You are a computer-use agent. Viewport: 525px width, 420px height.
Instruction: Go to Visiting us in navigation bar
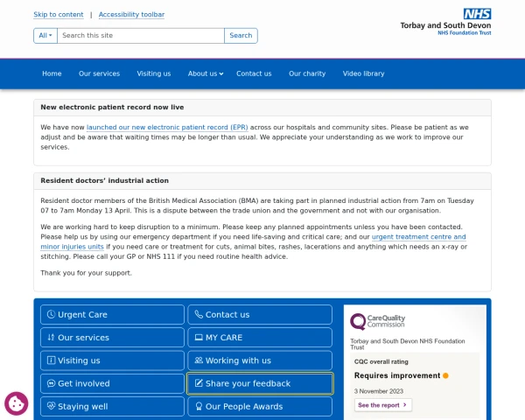pyautogui.click(x=154, y=73)
